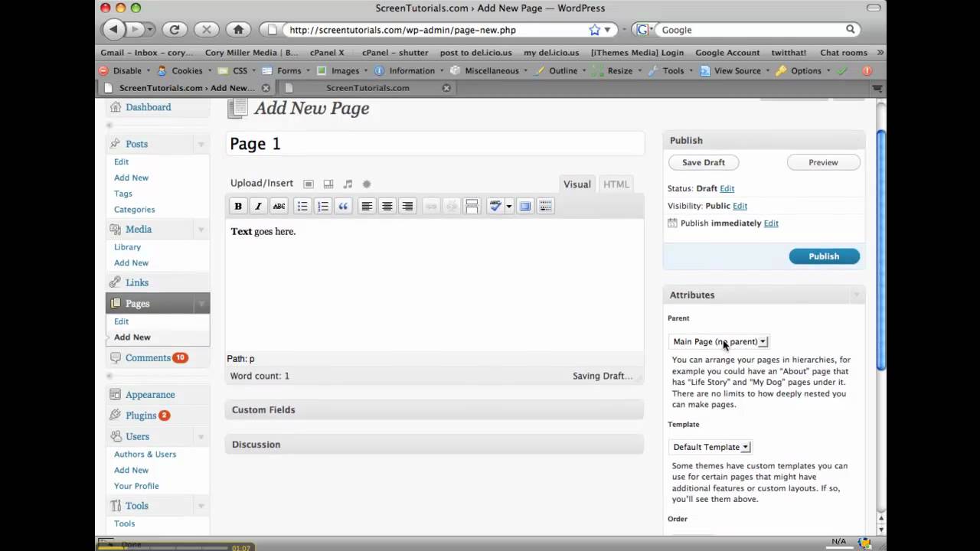Switch to the second ScreenTutorials.com browser tab

[x=367, y=88]
